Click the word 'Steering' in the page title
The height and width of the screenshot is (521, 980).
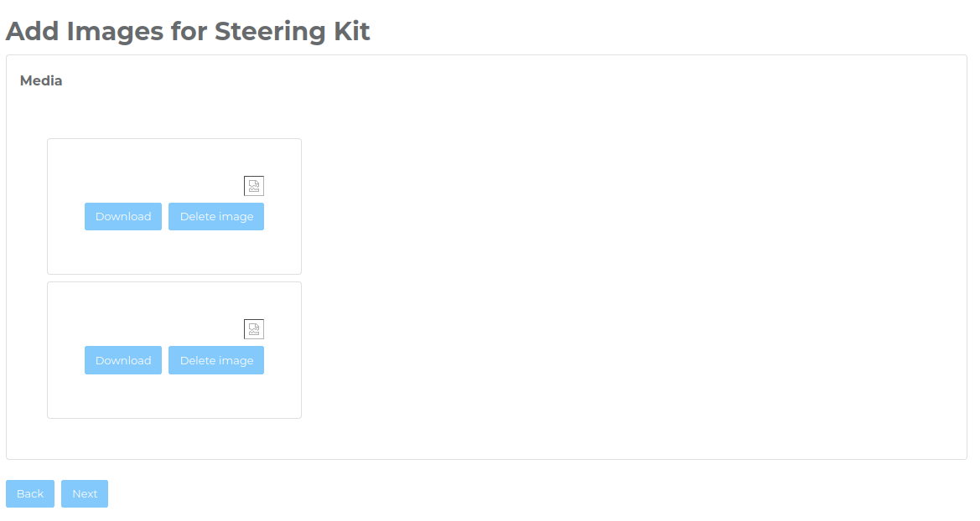tap(269, 32)
